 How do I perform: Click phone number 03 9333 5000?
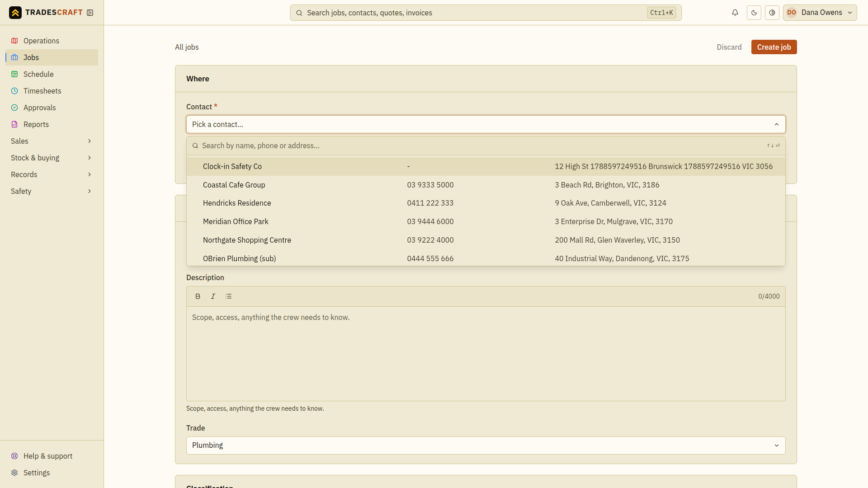430,185
